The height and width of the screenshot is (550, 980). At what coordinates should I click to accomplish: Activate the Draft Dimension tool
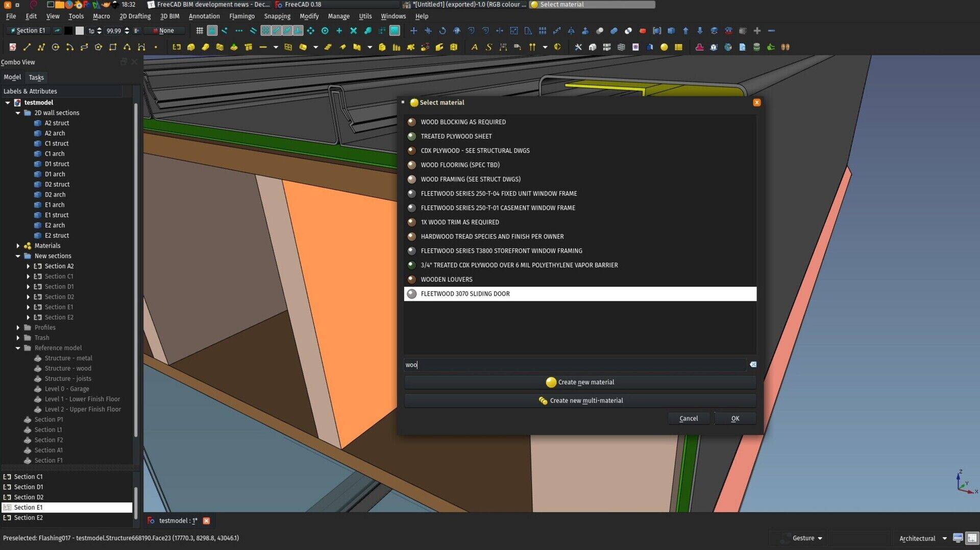[503, 47]
